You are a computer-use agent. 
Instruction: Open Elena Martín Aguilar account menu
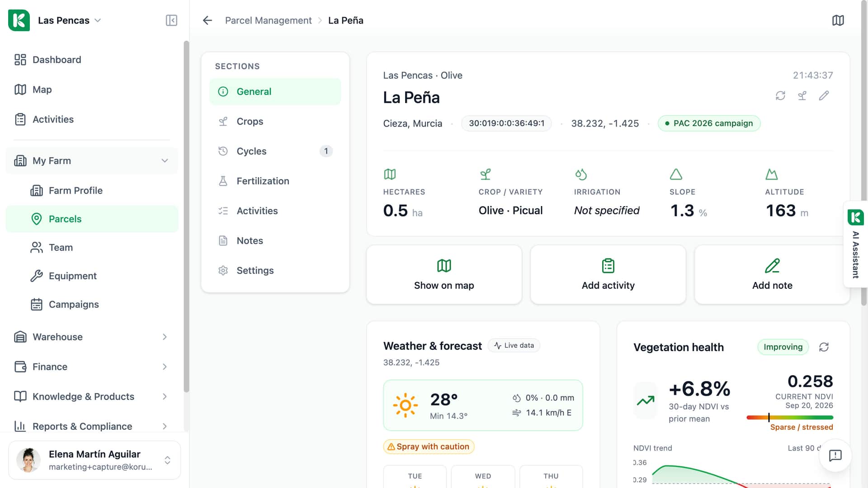click(x=94, y=460)
